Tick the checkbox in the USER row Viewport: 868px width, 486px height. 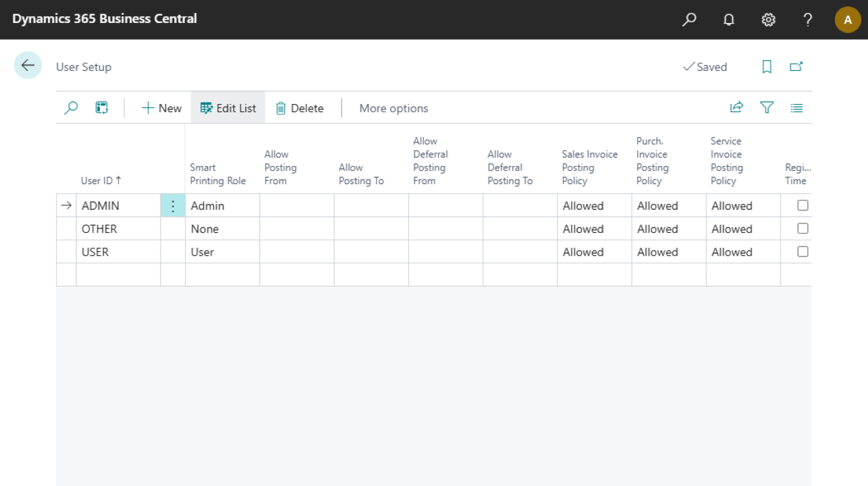(x=803, y=251)
